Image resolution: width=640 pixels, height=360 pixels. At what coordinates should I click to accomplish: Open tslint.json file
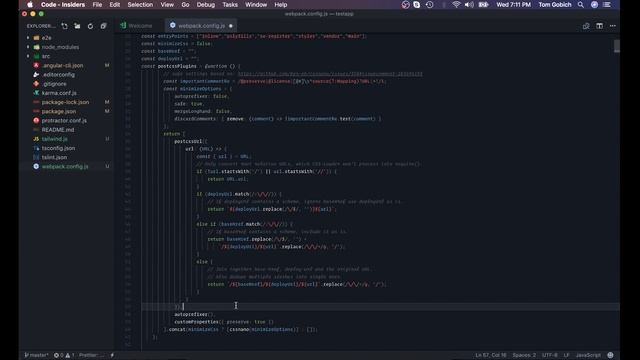pyautogui.click(x=54, y=157)
